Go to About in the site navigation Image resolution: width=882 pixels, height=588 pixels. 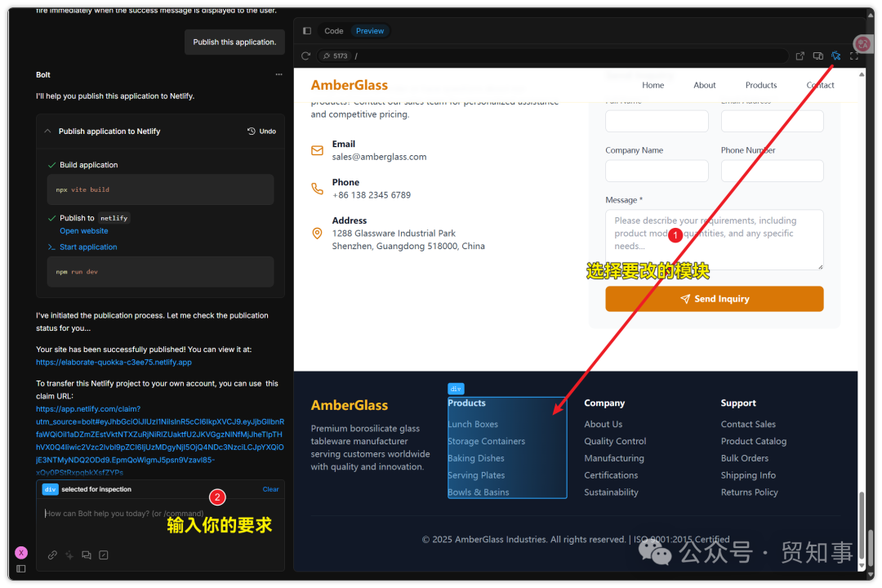coord(704,85)
